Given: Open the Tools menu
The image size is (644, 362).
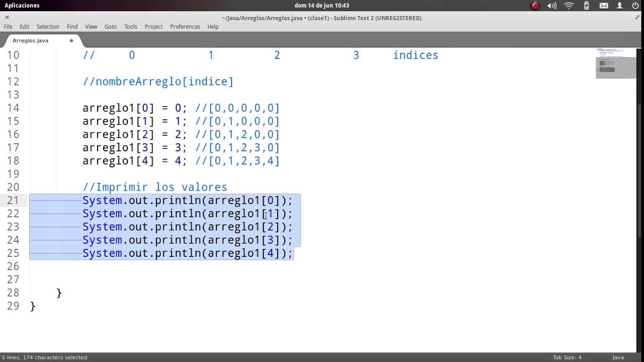Looking at the screenshot, I should click(x=131, y=27).
